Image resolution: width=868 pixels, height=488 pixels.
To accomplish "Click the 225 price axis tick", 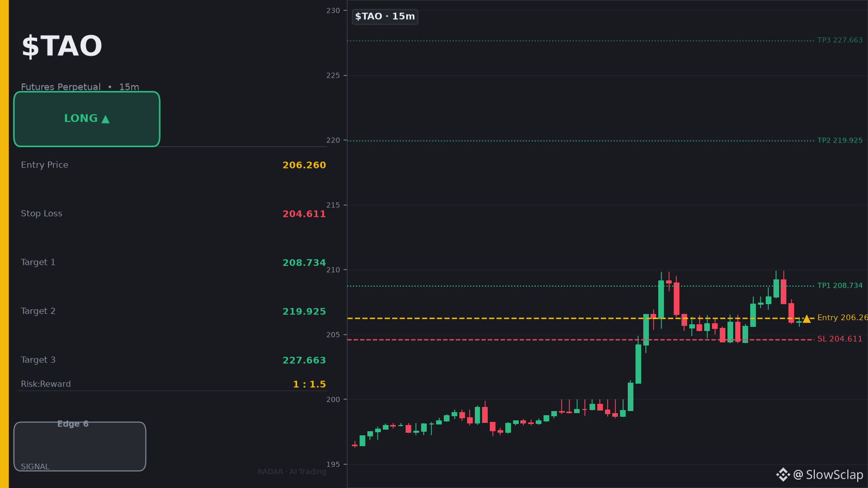I will click(x=333, y=75).
